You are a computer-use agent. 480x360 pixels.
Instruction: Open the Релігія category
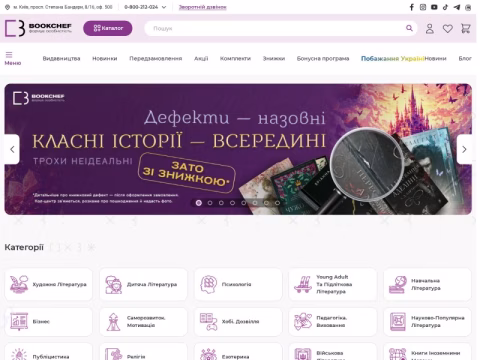point(143,352)
